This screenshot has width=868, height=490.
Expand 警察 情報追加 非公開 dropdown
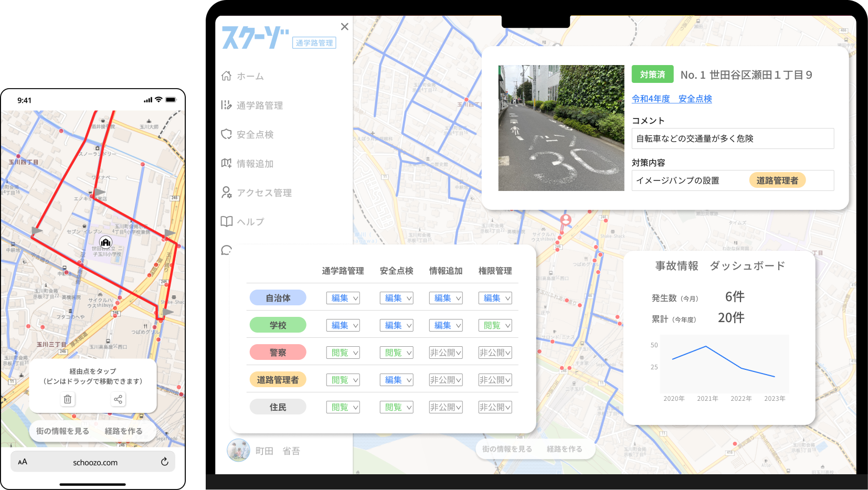[446, 353]
